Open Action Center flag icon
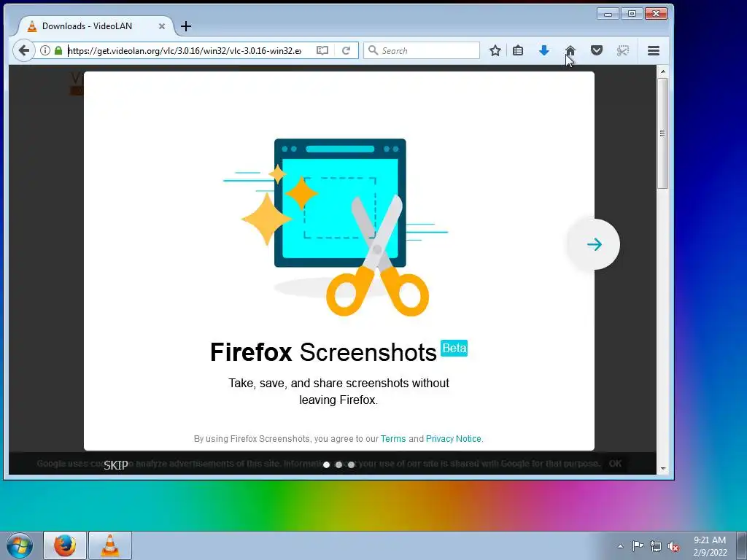747x560 pixels. tap(638, 545)
